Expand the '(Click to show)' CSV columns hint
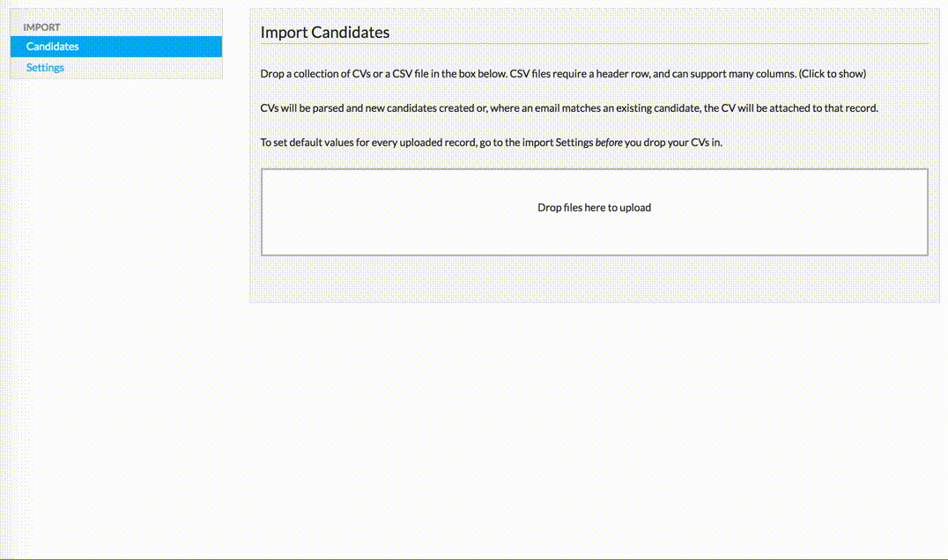This screenshot has width=948, height=560. pyautogui.click(x=832, y=74)
